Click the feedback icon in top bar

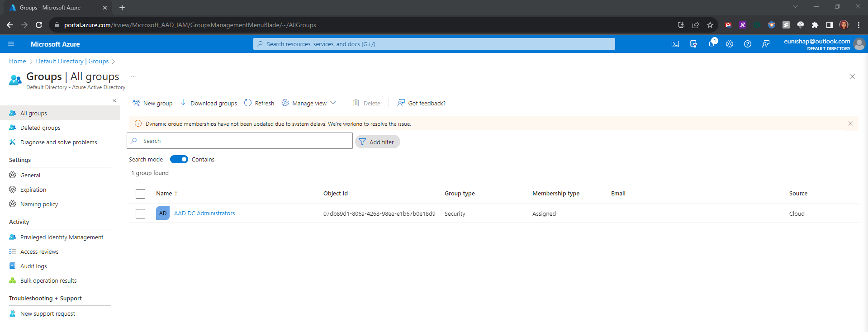pos(765,44)
